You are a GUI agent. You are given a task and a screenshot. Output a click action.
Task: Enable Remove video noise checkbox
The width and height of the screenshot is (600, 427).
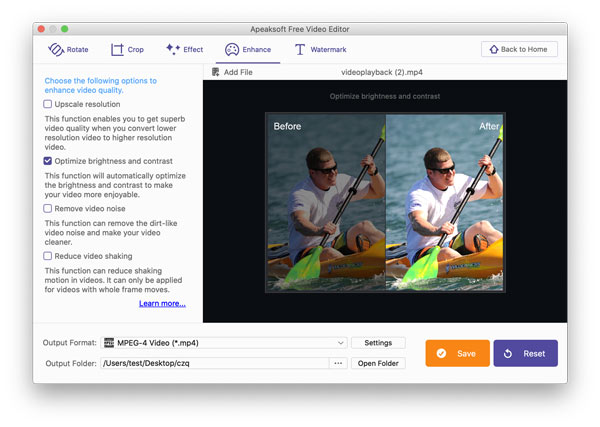click(x=47, y=209)
